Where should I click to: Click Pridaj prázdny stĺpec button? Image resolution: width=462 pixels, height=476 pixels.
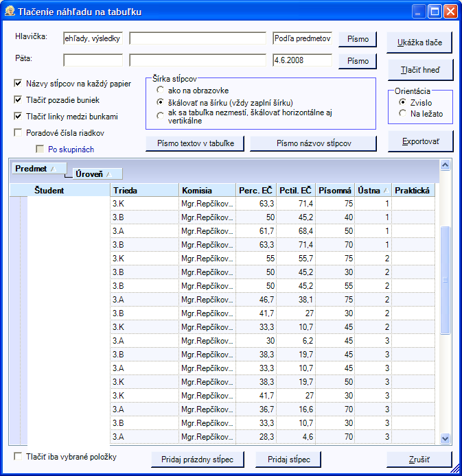(x=198, y=460)
